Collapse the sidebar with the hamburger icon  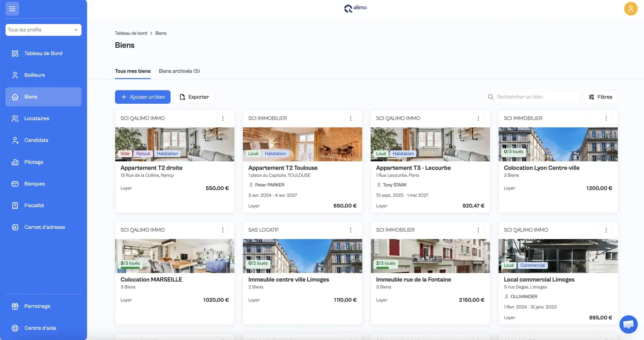coord(12,8)
